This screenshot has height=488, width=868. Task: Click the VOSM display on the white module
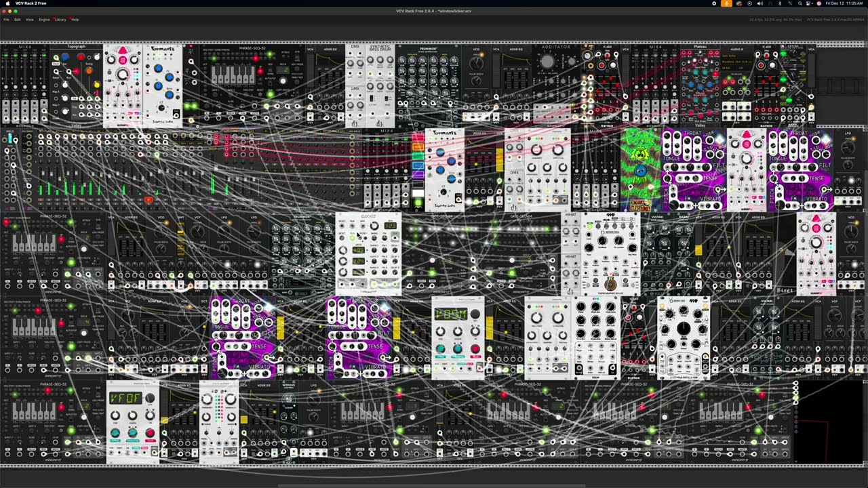451,314
